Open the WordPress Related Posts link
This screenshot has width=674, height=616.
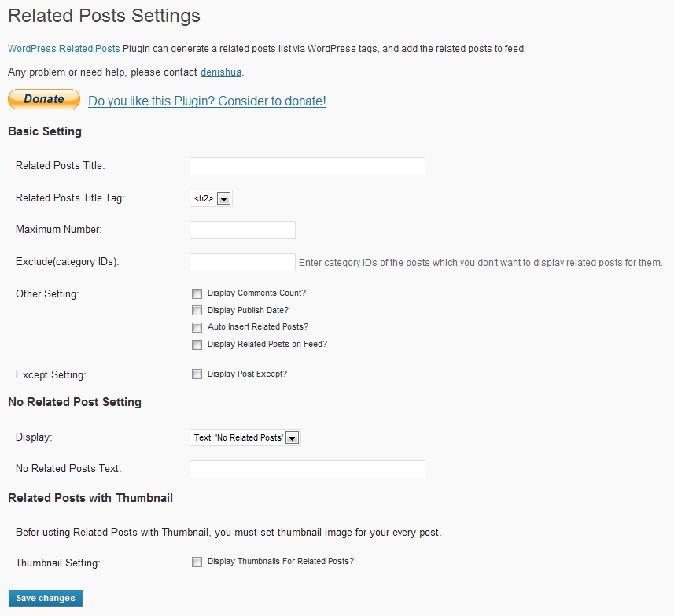64,49
